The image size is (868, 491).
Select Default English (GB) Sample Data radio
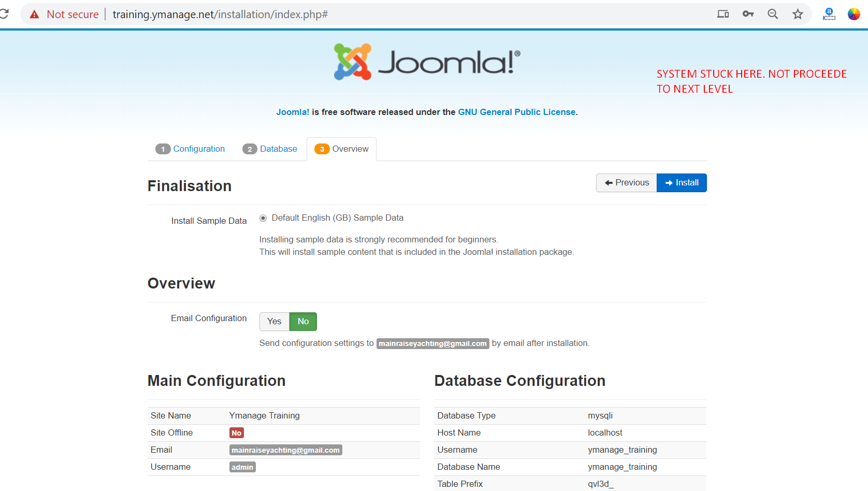point(263,218)
